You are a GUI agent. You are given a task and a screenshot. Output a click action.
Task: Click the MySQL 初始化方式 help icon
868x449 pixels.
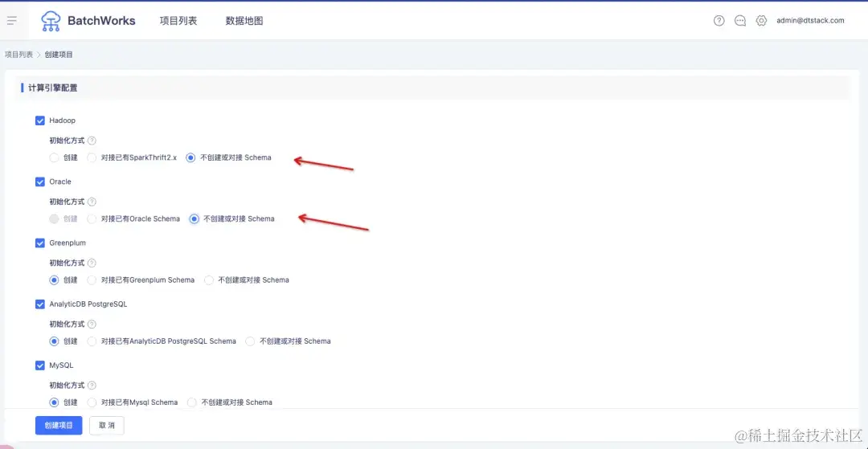point(92,386)
